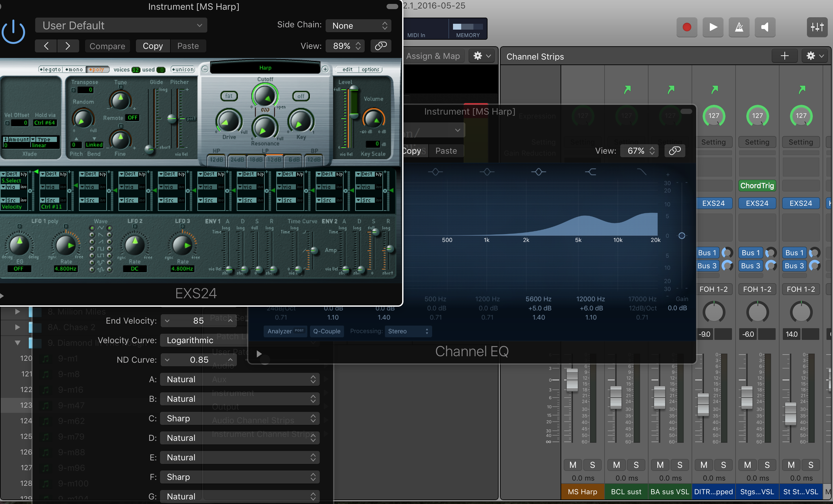Click the MS Harp volume fader handle
Image resolution: width=833 pixels, height=504 pixels.
[x=572, y=379]
